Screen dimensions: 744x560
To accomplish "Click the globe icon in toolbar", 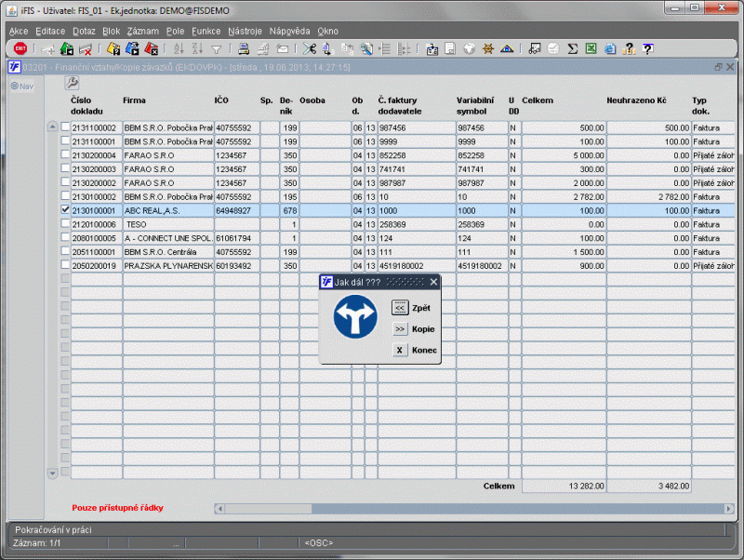I will (x=470, y=48).
